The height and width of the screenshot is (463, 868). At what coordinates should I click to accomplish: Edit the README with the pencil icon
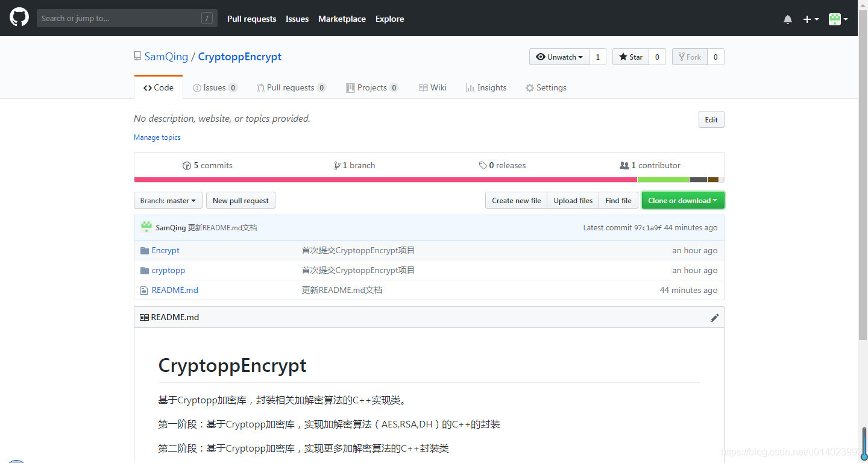point(714,318)
